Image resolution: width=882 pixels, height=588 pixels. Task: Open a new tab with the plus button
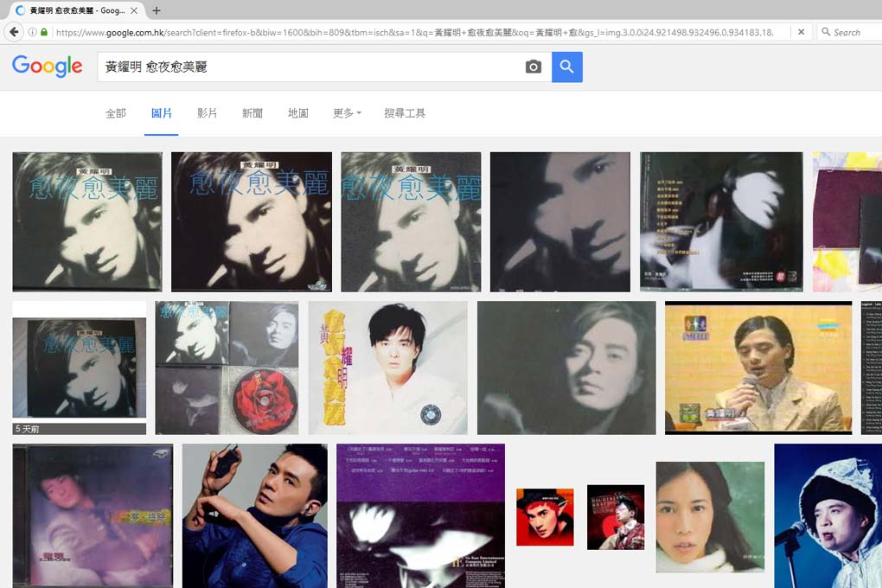157,10
